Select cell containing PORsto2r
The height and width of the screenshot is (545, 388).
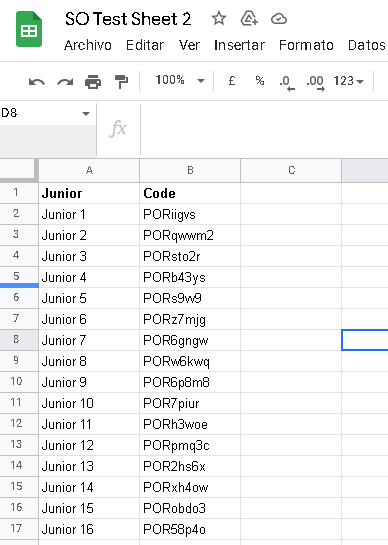[x=190, y=256]
